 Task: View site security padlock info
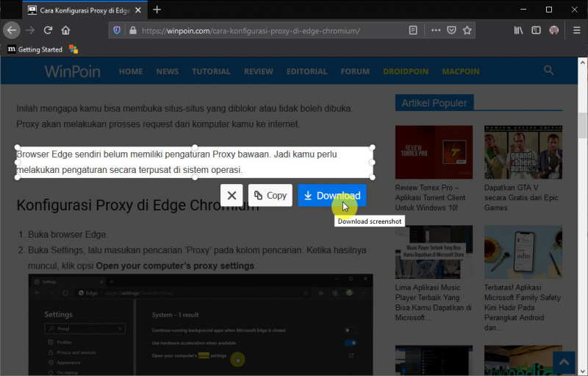[133, 30]
